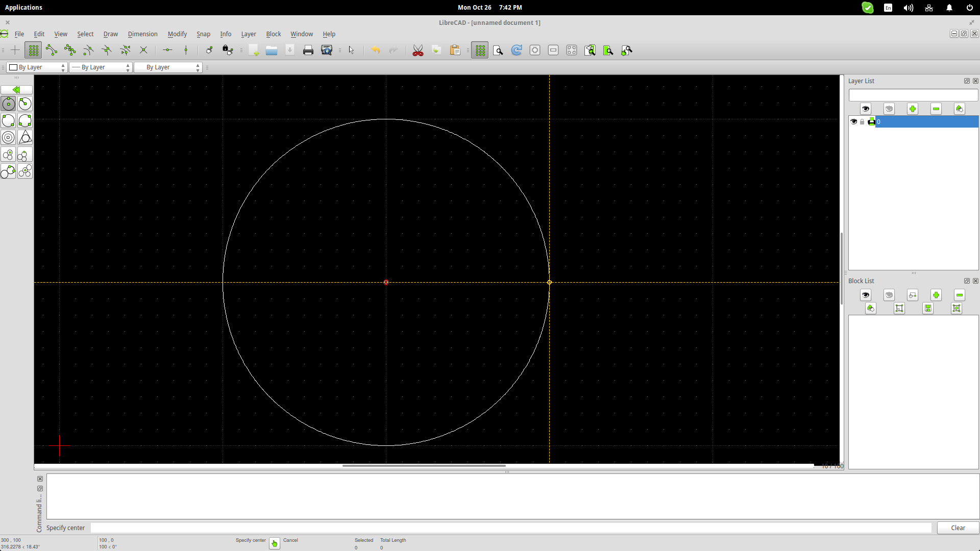
Task: Open the line type By Layer dropdown
Action: coord(168,67)
